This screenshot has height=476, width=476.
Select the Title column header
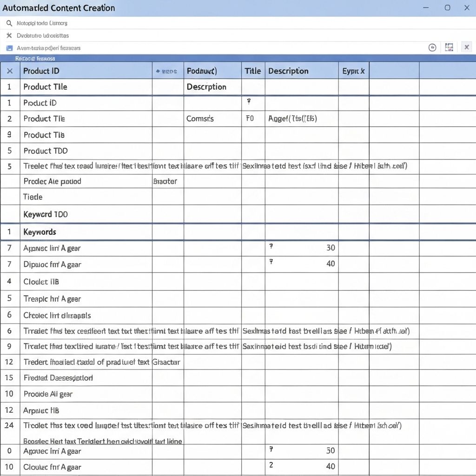[253, 71]
